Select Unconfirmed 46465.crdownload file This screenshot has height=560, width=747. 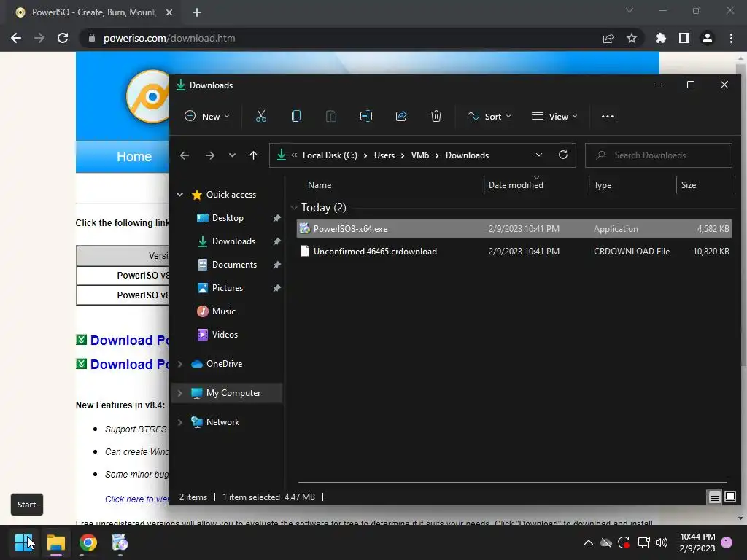pyautogui.click(x=514, y=252)
